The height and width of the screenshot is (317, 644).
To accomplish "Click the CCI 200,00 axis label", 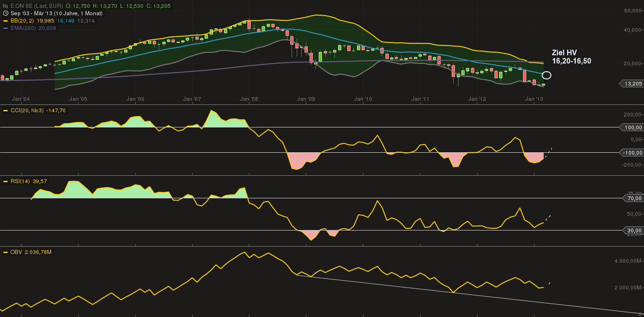I will pyautogui.click(x=633, y=115).
